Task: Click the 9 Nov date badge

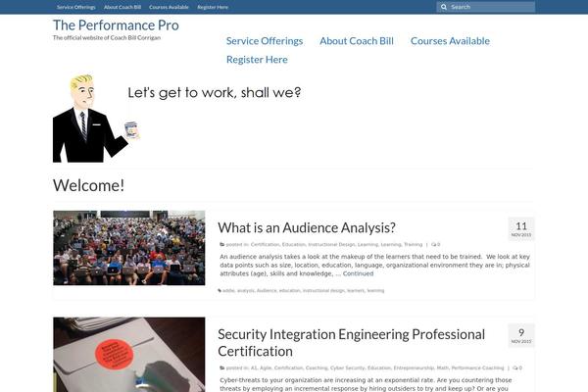Action: point(521,336)
